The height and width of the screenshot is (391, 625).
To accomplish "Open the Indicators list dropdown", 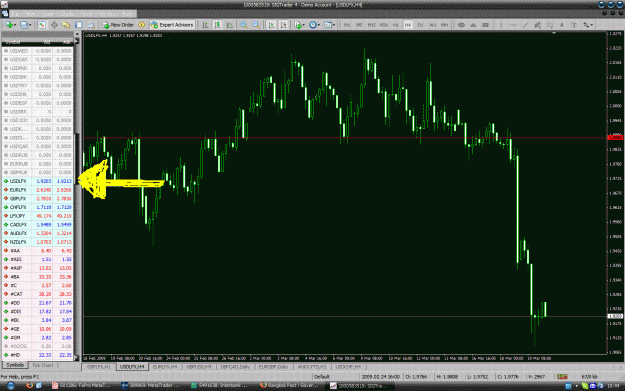I will [299, 25].
